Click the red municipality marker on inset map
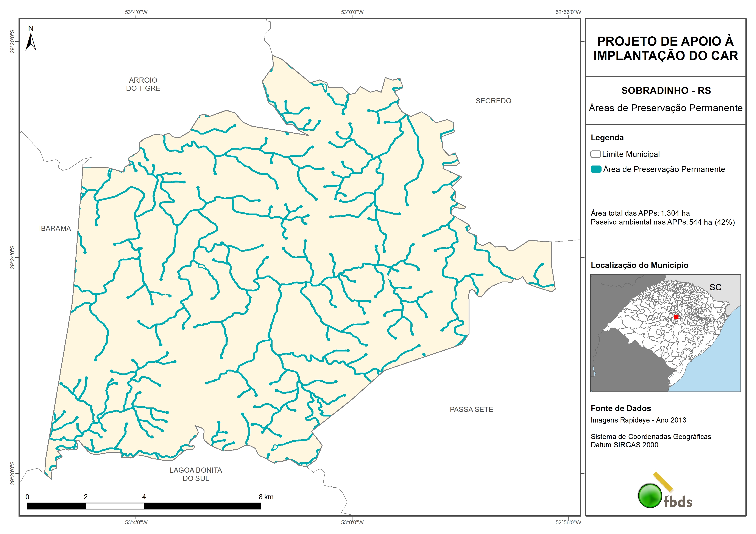This screenshot has width=756, height=534. point(676,317)
